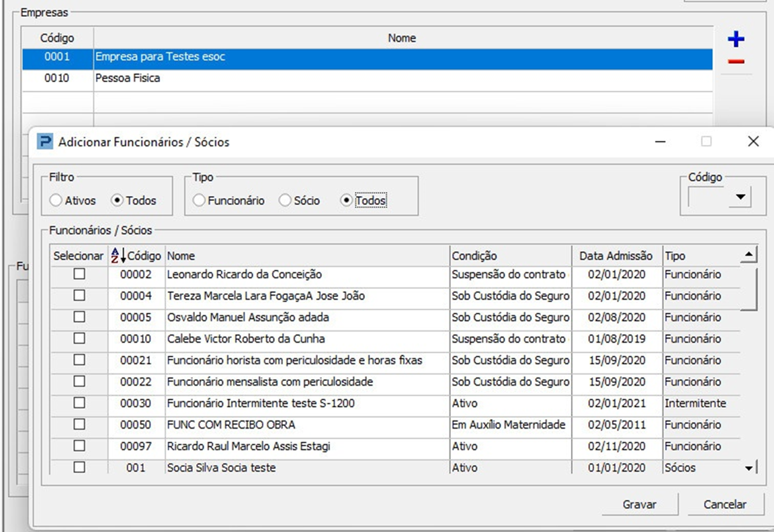Close the Adicionar Funcionários / Sócios dialog
Image resolution: width=774 pixels, height=532 pixels.
pos(753,142)
